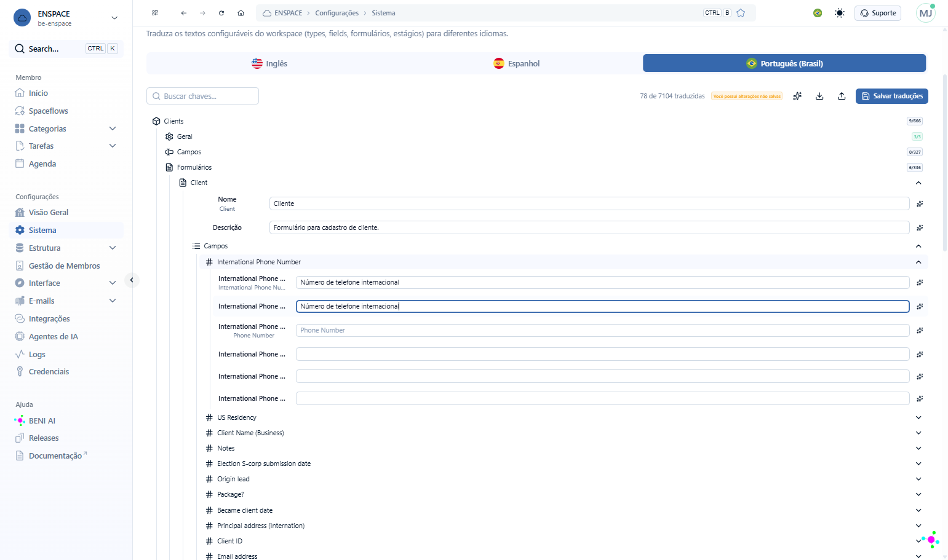Auto-translate the Nome field with its sparkle icon
Screen dimensions: 948x560
[920, 204]
